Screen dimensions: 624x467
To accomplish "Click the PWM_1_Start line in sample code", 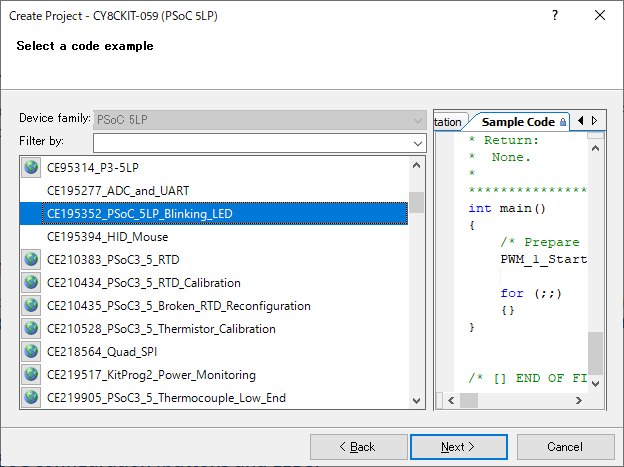I will point(544,259).
